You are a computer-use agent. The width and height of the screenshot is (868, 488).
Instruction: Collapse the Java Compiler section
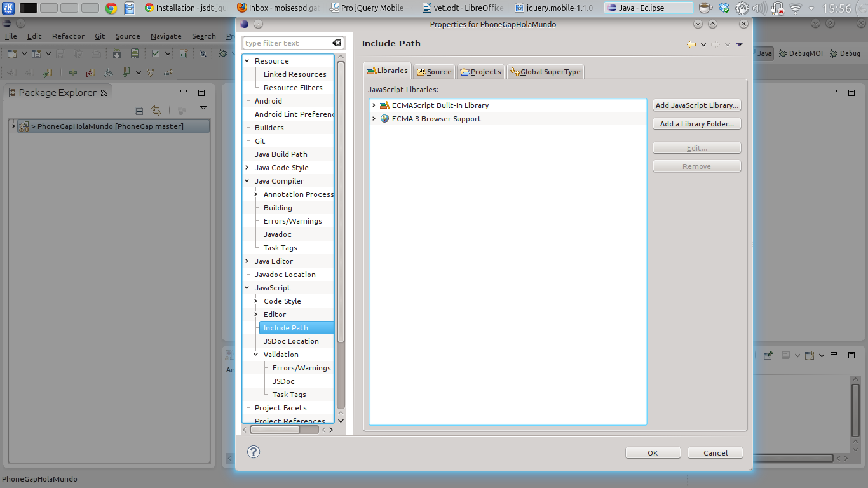(x=248, y=180)
